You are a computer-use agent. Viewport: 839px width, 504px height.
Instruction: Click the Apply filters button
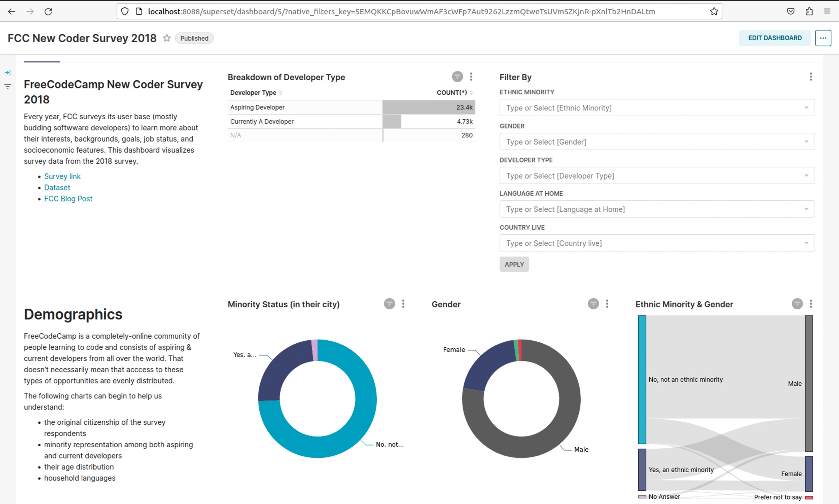pyautogui.click(x=514, y=264)
